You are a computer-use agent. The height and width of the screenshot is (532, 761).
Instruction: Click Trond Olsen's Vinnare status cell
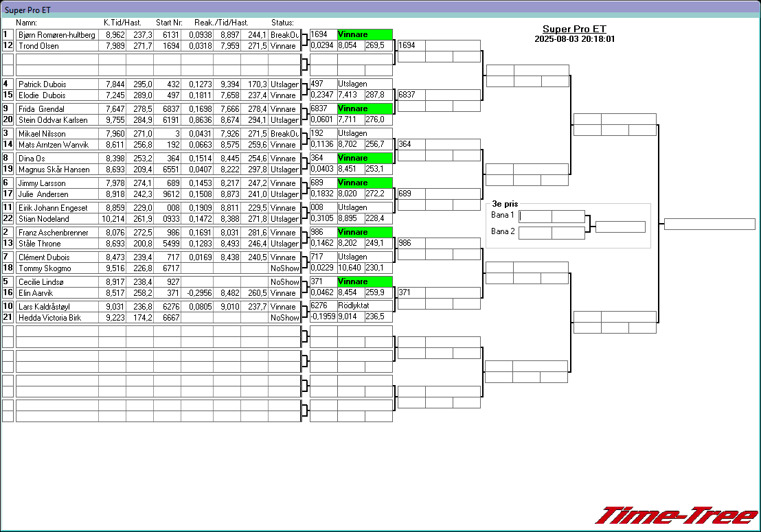coord(284,46)
